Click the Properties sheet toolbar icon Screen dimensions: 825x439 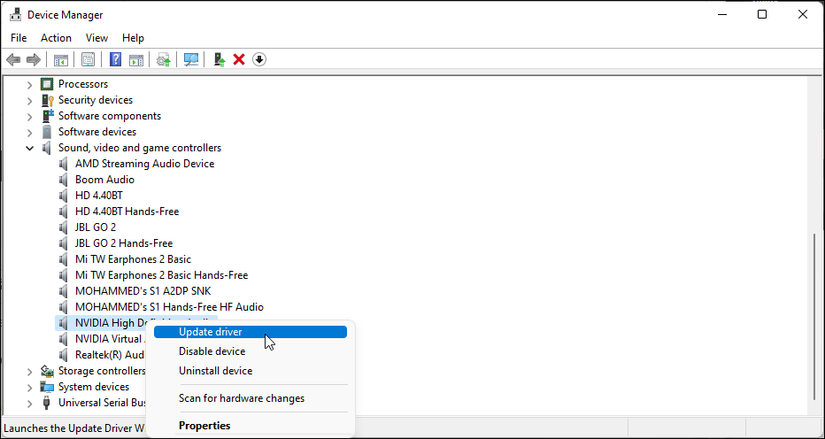coord(88,60)
